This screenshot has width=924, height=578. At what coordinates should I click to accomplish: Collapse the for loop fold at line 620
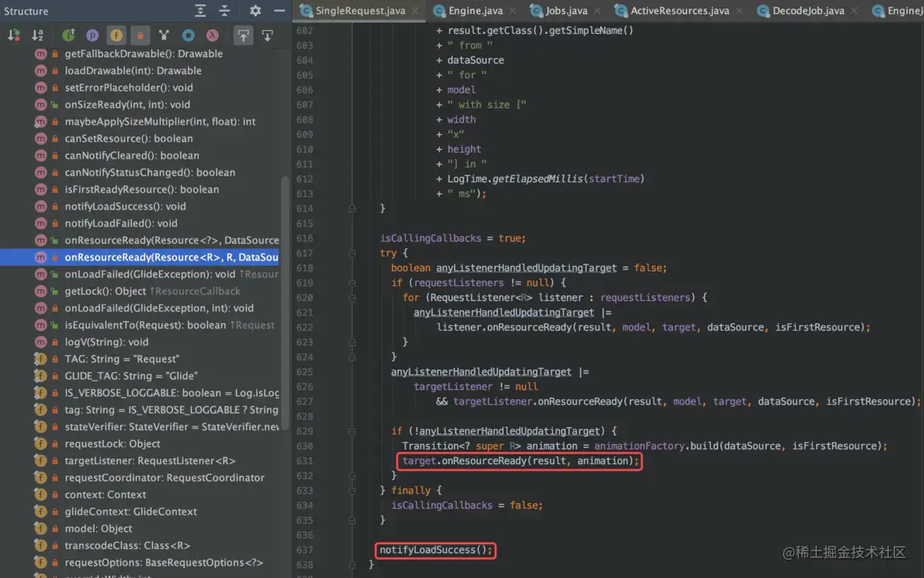[352, 297]
